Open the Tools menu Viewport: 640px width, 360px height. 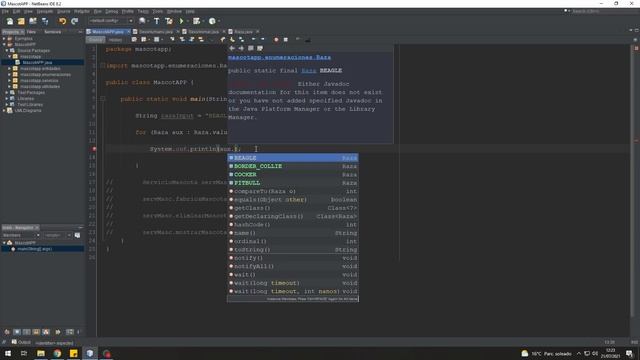point(157,11)
